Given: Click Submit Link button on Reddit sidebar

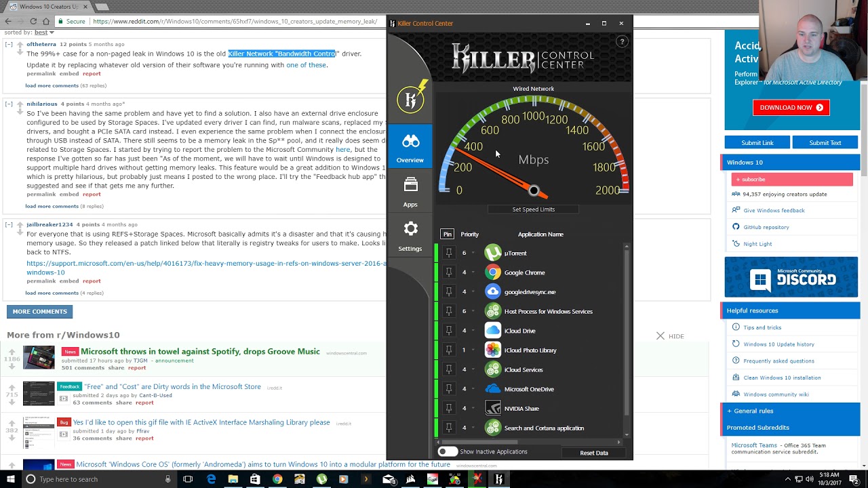Looking at the screenshot, I should (757, 142).
